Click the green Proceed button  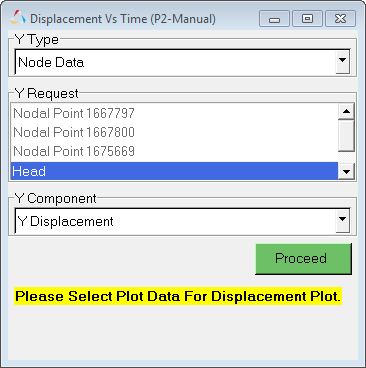tap(303, 259)
